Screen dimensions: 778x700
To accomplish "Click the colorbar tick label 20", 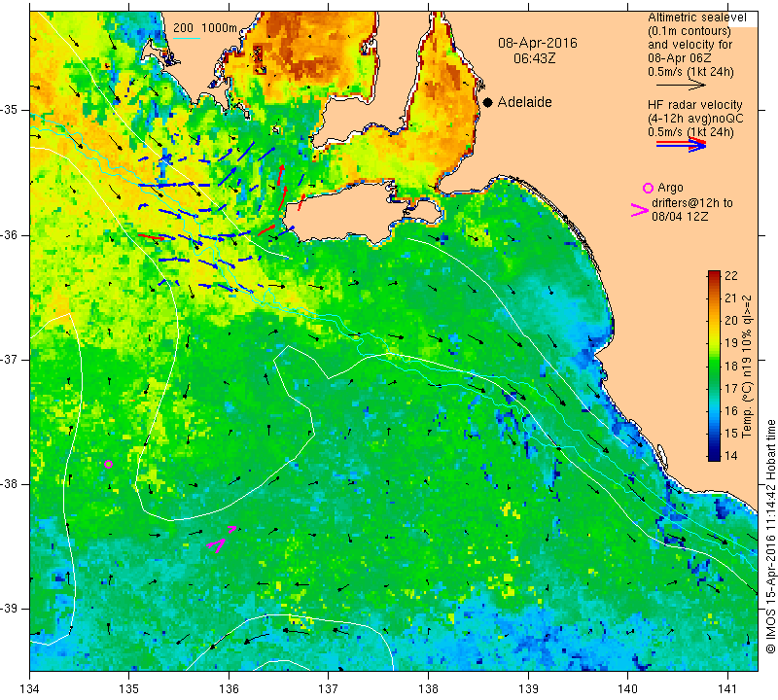I will pyautogui.click(x=731, y=321).
